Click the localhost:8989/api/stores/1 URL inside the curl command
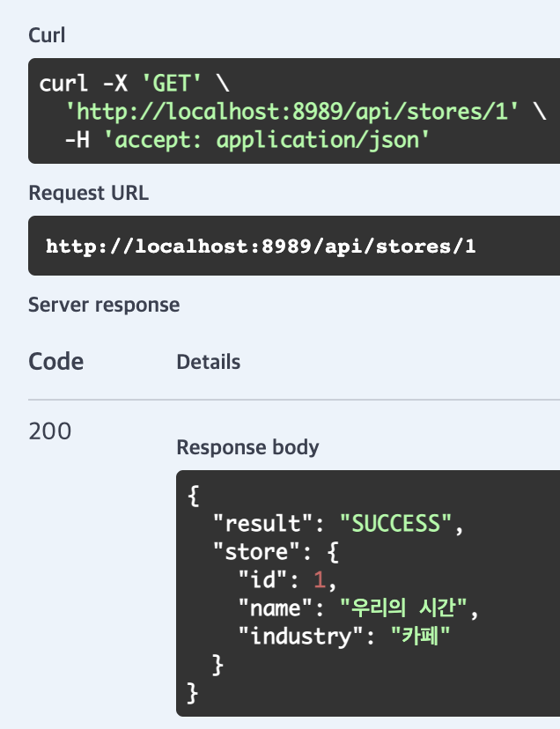This screenshot has height=729, width=560. (291, 112)
